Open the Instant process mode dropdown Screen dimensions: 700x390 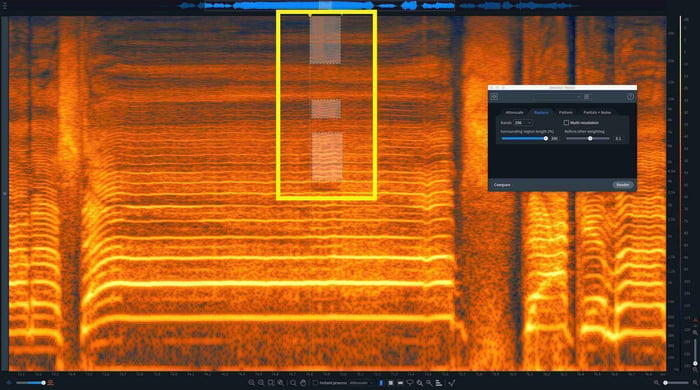(x=361, y=383)
